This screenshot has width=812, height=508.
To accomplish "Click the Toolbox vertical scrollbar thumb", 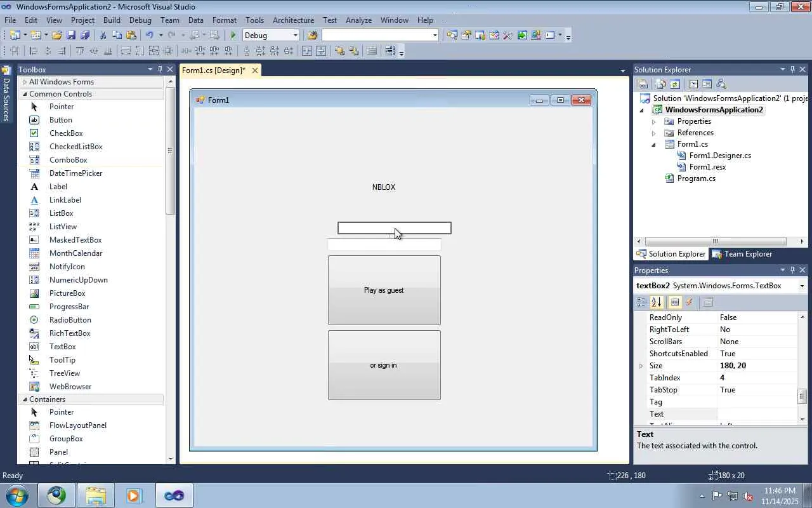I will [x=170, y=150].
